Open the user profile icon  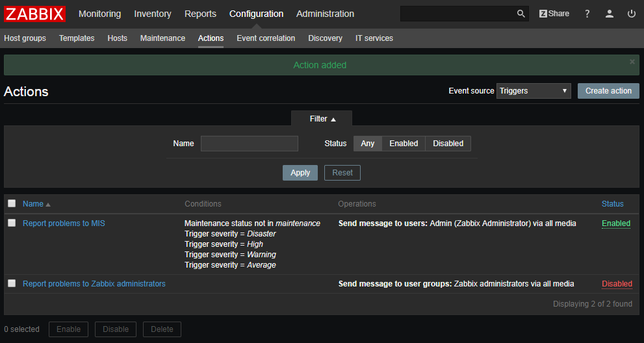coord(610,14)
